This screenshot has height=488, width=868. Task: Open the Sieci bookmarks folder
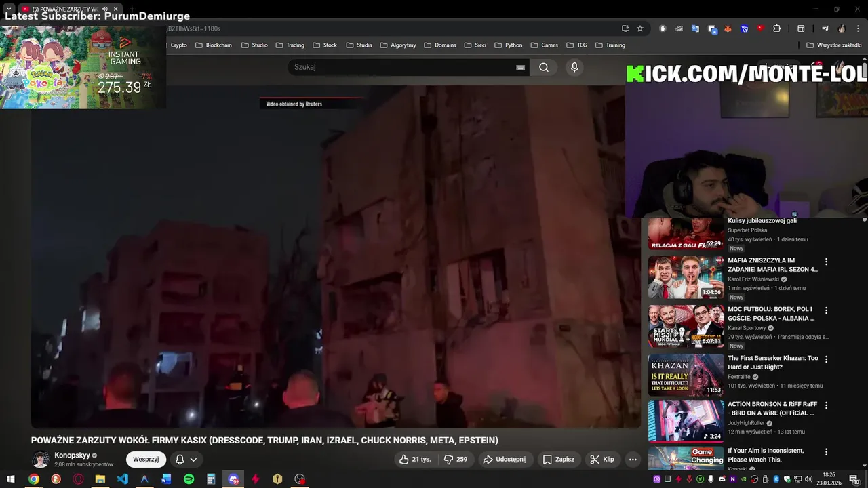pos(475,45)
